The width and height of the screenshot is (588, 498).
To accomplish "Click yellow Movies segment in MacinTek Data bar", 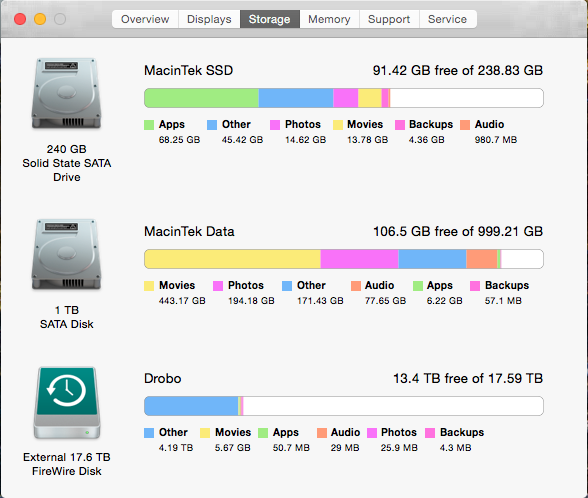I will (x=232, y=259).
